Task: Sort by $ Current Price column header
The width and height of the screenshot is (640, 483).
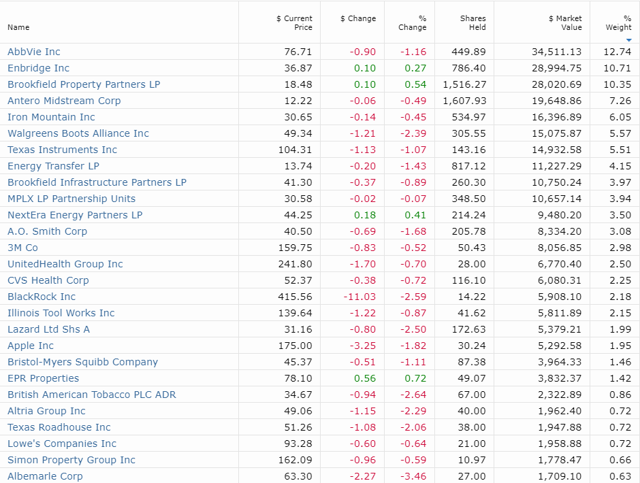Action: tap(294, 23)
